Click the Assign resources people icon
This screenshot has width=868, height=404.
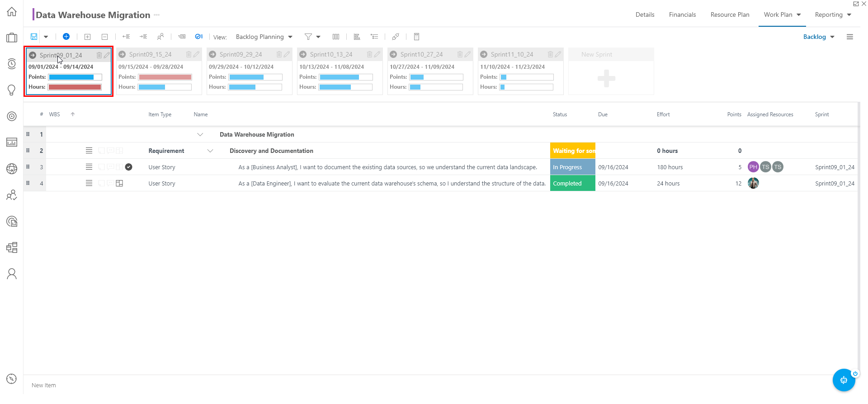pyautogui.click(x=160, y=37)
